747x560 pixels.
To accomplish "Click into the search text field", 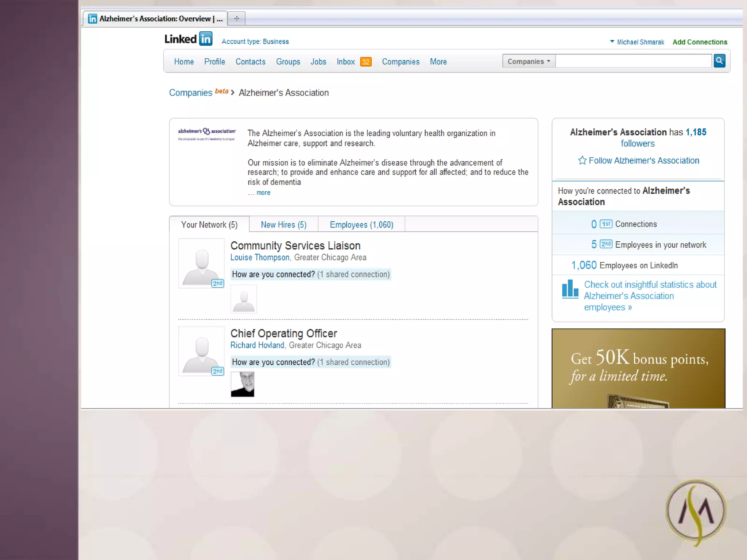I will point(633,61).
